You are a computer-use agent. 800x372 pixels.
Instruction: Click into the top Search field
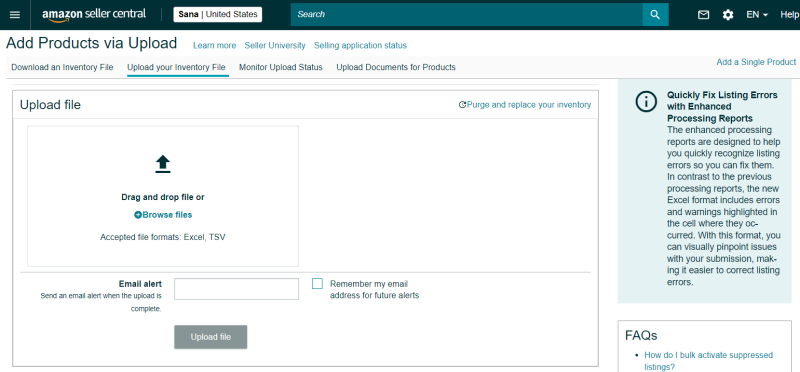[x=467, y=14]
